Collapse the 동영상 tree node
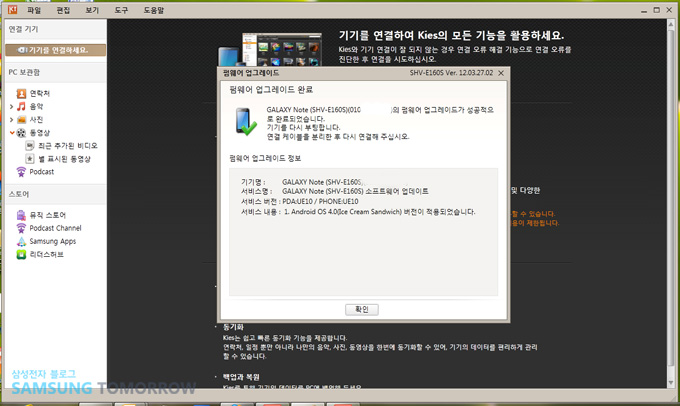Image resolution: width=680 pixels, height=406 pixels. tap(12, 133)
